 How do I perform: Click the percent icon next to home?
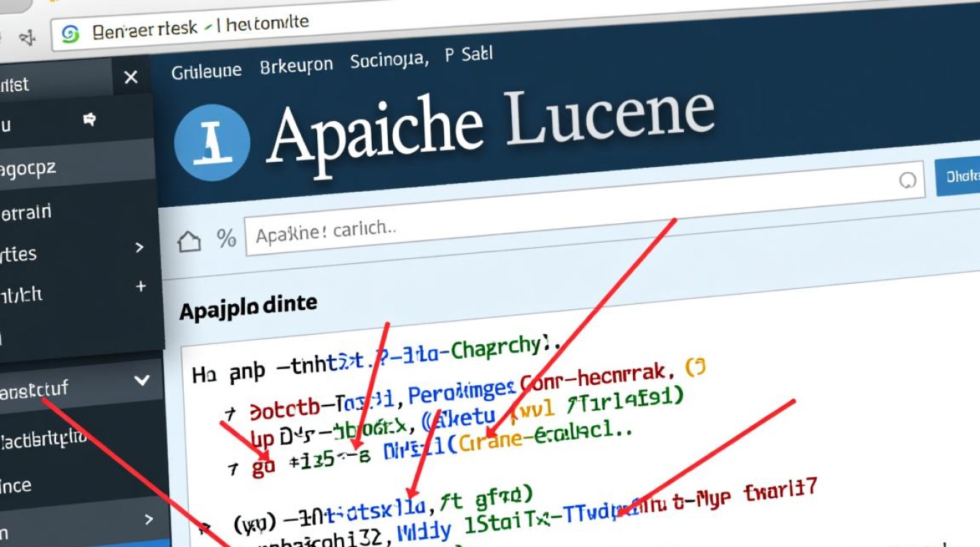[226, 238]
